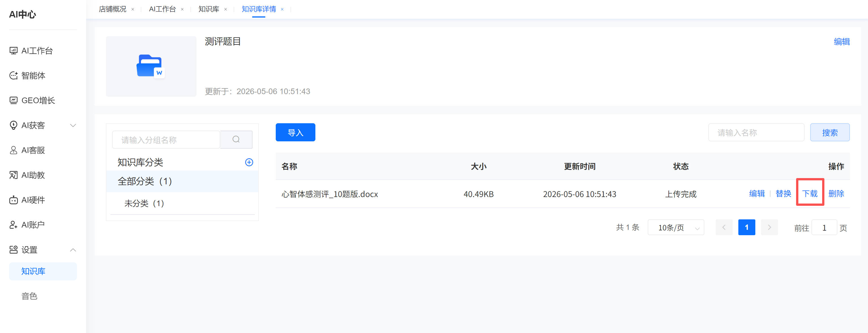
Task: Click the 更新时间 column header
Action: tap(580, 166)
